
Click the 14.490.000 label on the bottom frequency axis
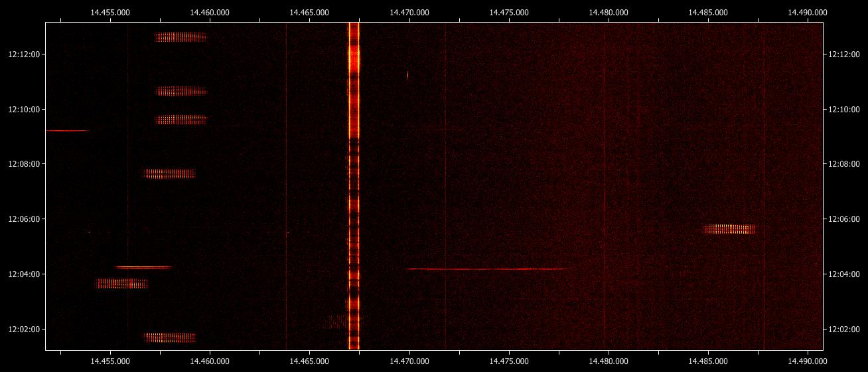pos(807,361)
